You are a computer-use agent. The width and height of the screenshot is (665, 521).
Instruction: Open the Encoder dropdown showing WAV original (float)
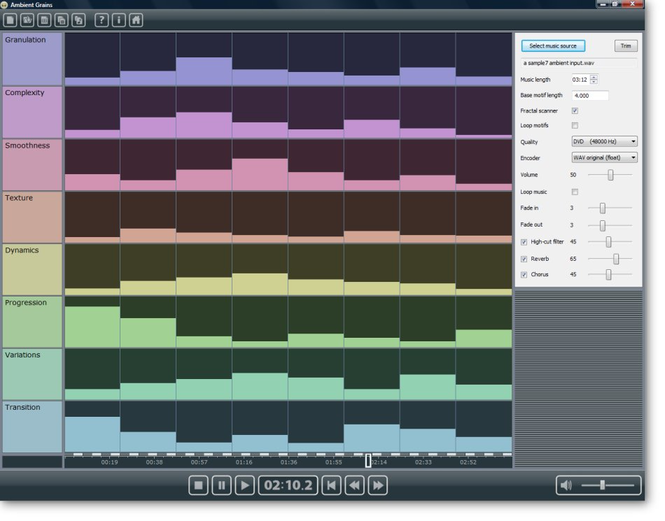pyautogui.click(x=604, y=157)
